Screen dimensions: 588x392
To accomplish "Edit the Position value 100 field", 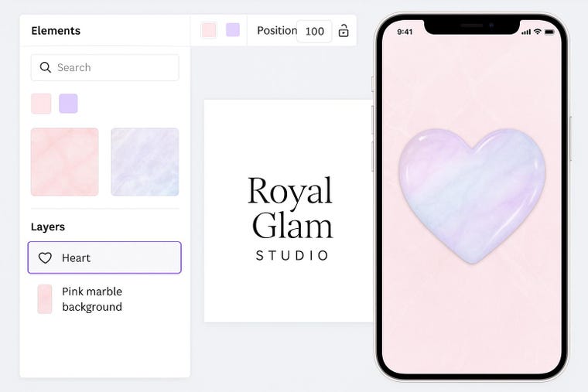I will coord(314,31).
